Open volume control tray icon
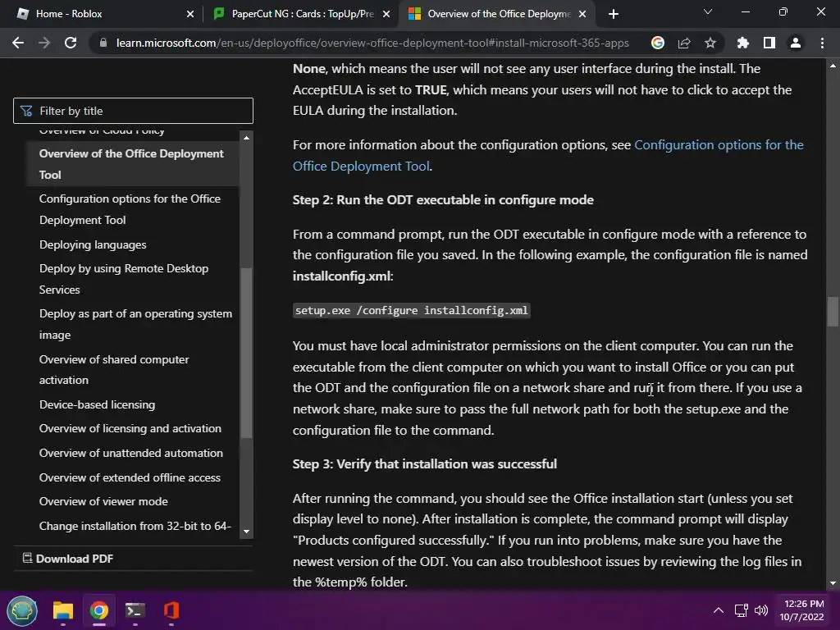This screenshot has width=840, height=630. pos(760,610)
